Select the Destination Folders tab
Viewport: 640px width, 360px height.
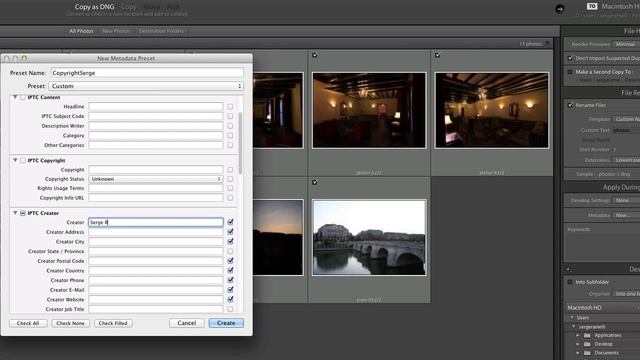click(x=161, y=31)
